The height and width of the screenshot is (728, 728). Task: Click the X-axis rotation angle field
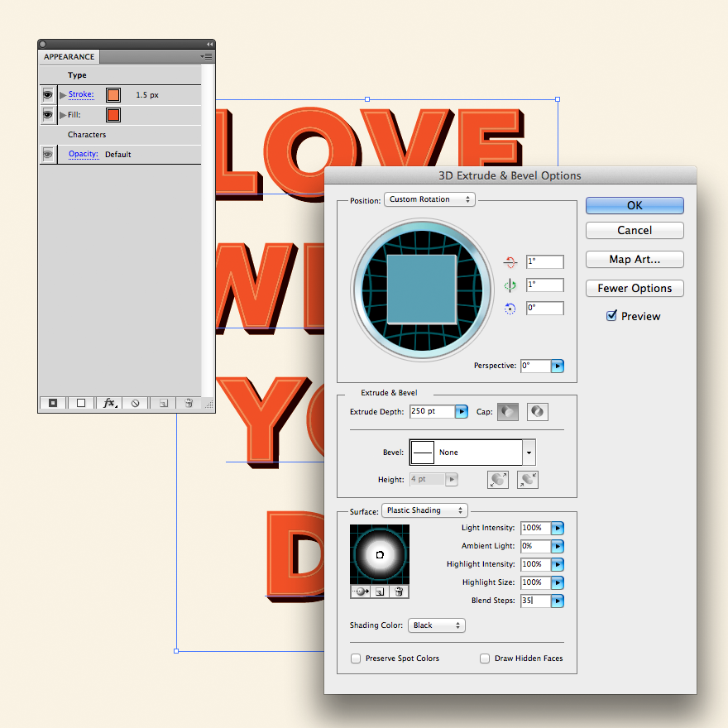tap(544, 261)
